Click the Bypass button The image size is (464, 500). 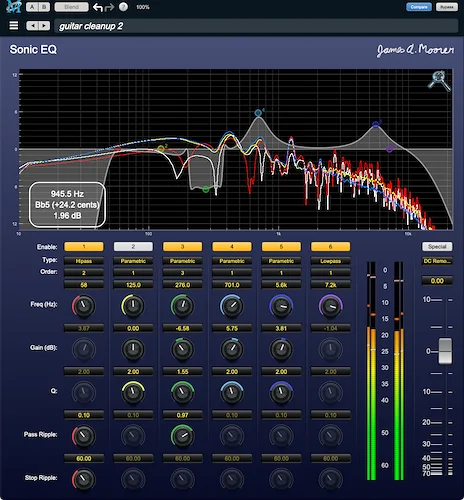[447, 7]
